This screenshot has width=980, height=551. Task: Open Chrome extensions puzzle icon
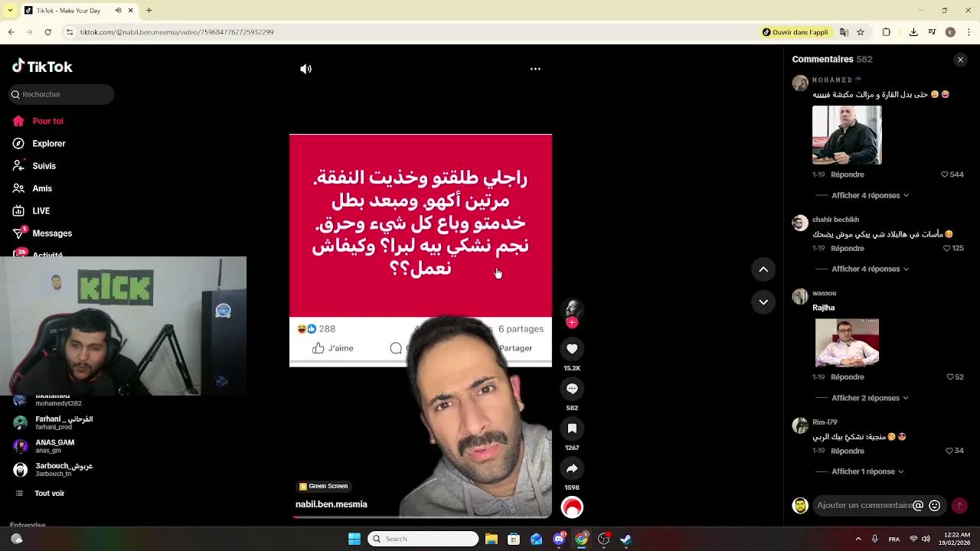887,32
